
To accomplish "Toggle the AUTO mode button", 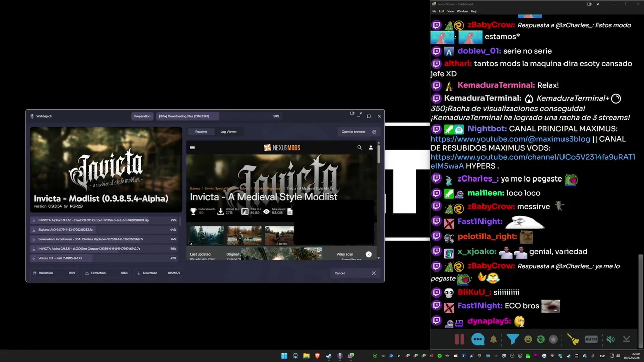I will (x=591, y=339).
